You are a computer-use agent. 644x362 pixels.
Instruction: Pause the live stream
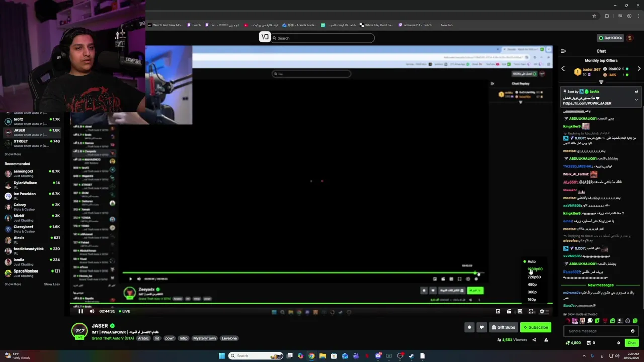pyautogui.click(x=80, y=311)
